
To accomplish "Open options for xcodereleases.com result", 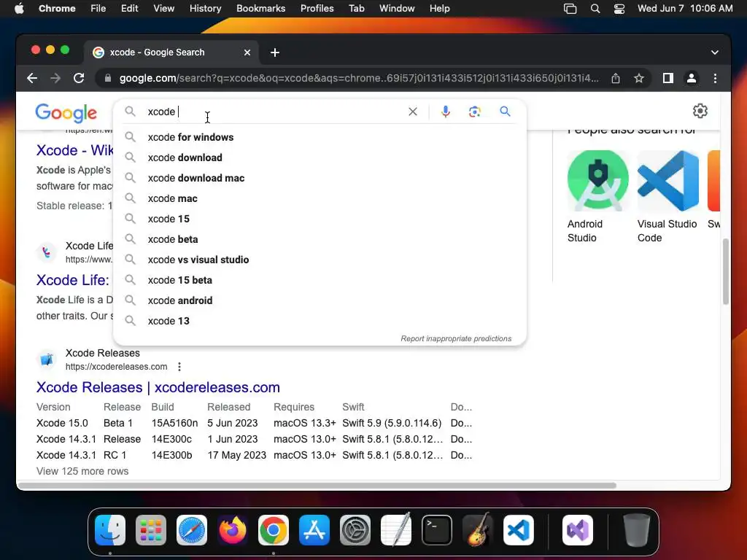I will (x=179, y=367).
